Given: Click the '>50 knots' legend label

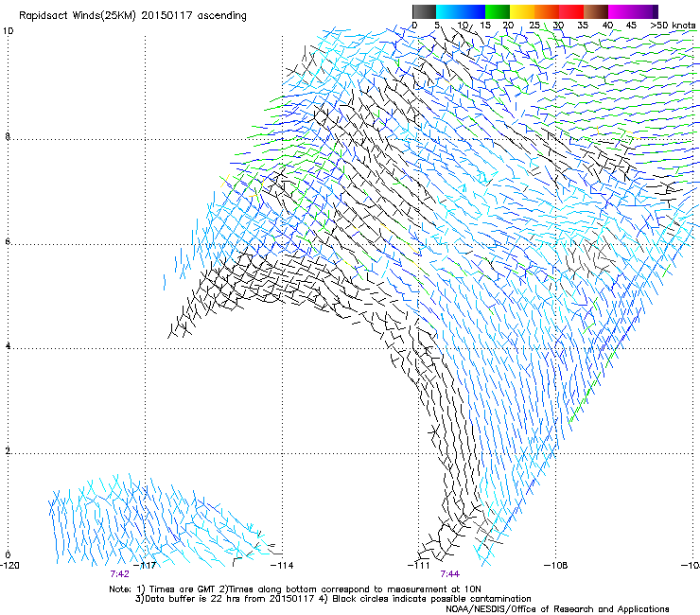Looking at the screenshot, I should click(673, 26).
